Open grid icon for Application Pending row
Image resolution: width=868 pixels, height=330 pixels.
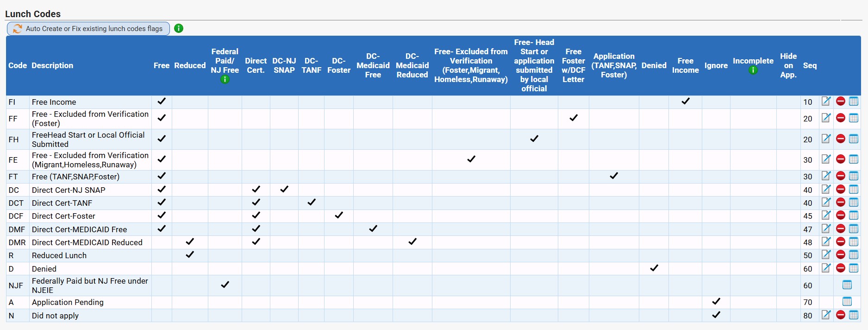pyautogui.click(x=847, y=302)
